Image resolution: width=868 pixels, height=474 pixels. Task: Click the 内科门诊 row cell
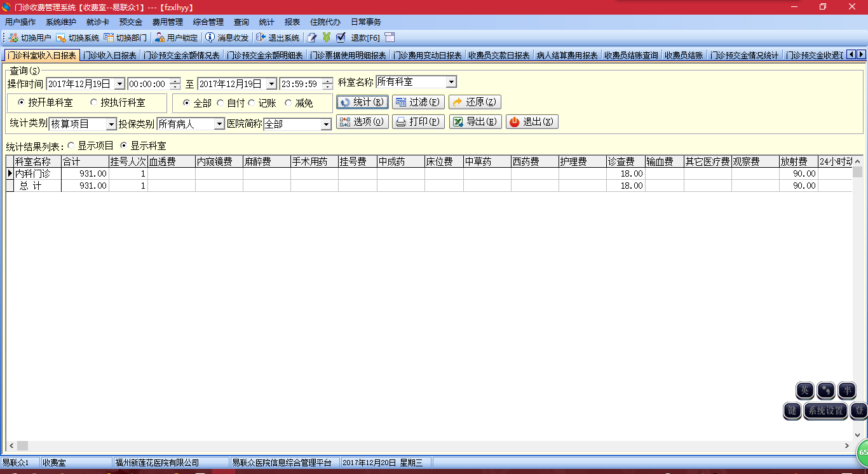point(37,173)
